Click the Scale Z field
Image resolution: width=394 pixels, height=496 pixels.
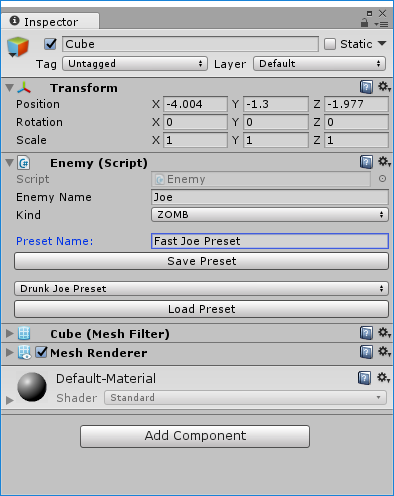pos(356,140)
